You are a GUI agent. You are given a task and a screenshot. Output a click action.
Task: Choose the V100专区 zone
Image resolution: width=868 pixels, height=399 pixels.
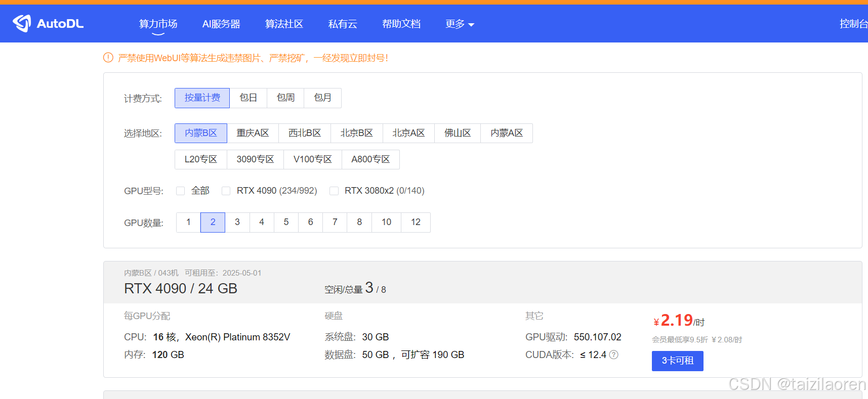(x=312, y=159)
